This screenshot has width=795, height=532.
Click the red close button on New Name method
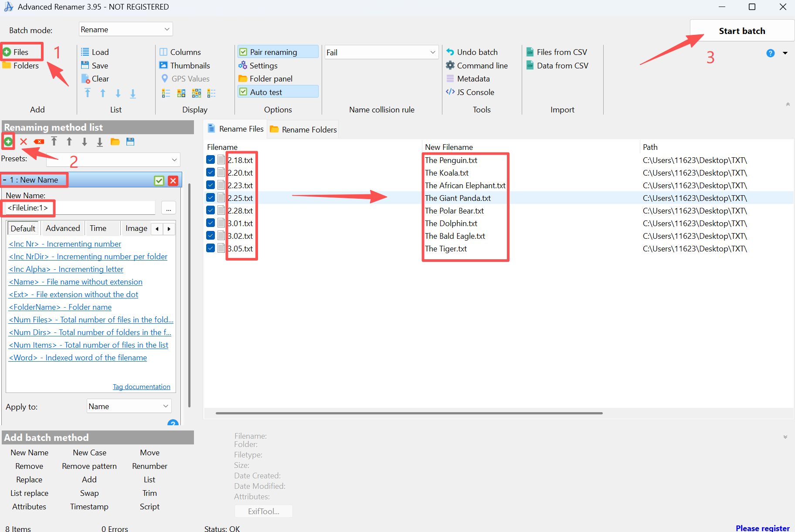[x=173, y=180]
